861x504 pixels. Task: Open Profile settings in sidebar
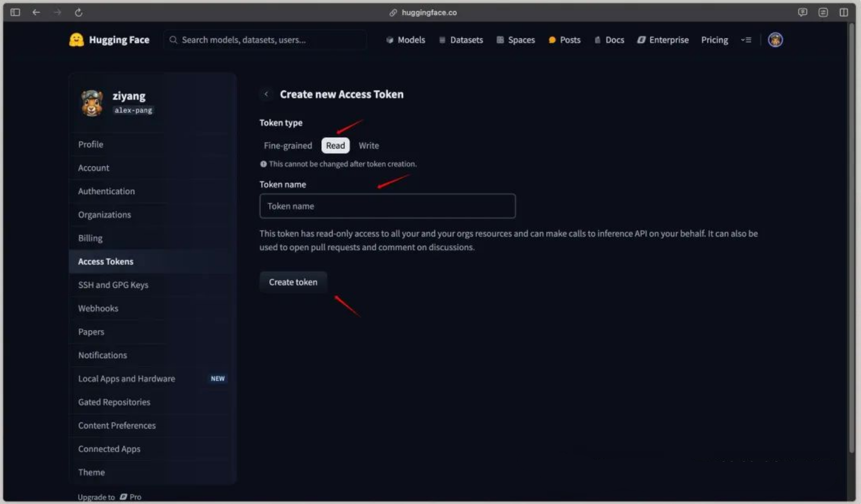coord(152,144)
